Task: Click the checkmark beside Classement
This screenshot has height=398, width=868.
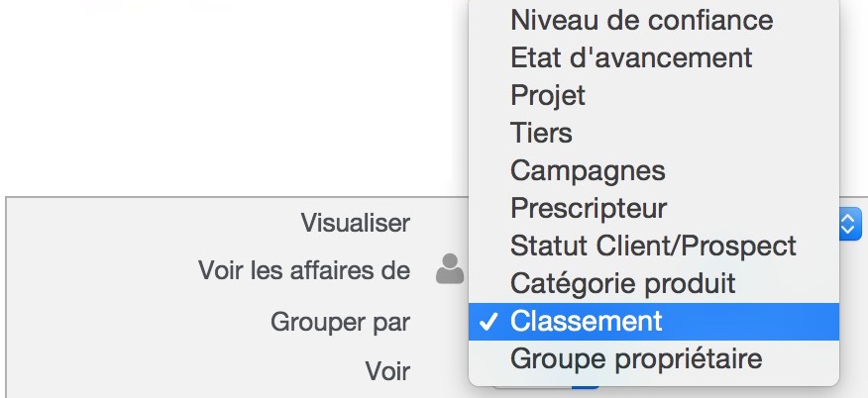Action: pyautogui.click(x=488, y=322)
